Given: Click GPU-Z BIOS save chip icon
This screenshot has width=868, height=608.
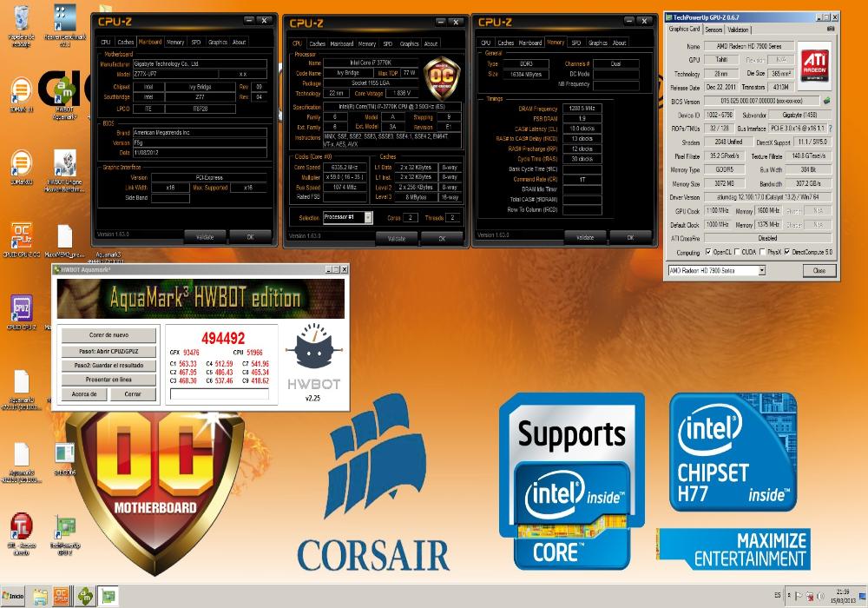Looking at the screenshot, I should coord(826,101).
